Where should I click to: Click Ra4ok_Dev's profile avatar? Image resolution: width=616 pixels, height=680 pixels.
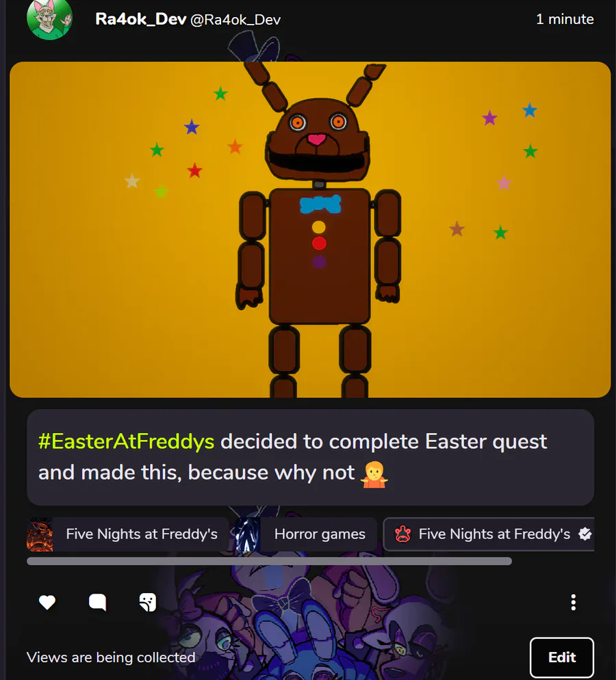[49, 20]
